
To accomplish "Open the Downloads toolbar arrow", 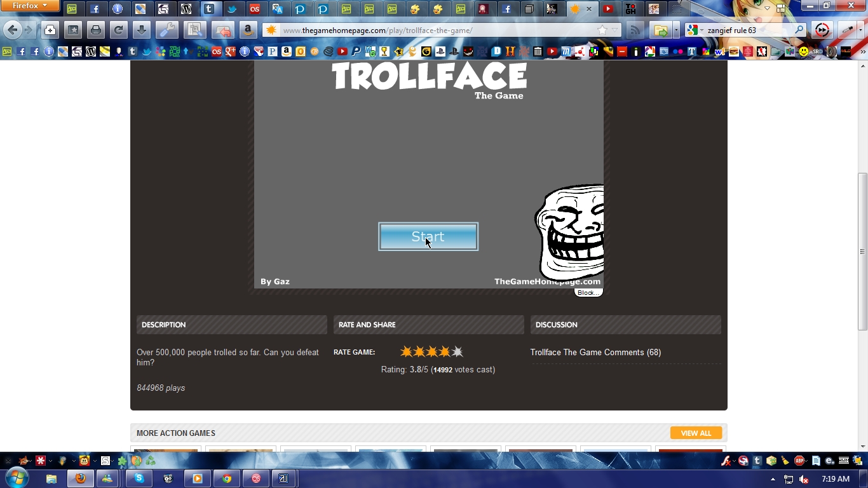I will (x=142, y=30).
